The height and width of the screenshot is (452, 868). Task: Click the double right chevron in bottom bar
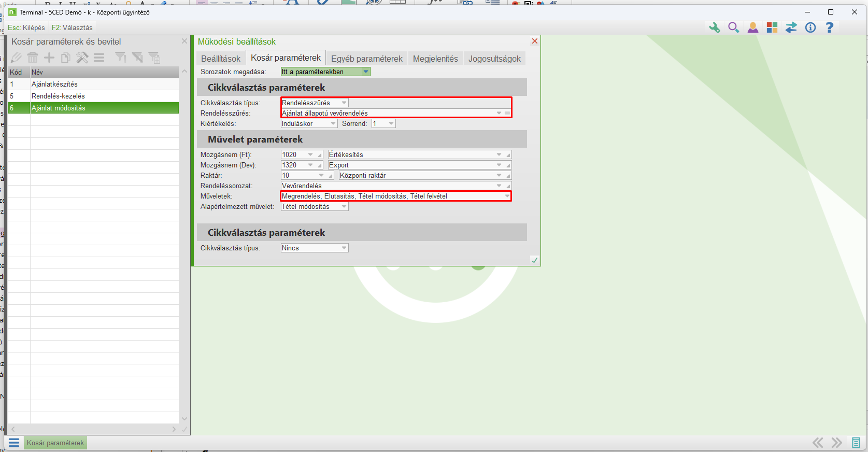pyautogui.click(x=837, y=443)
